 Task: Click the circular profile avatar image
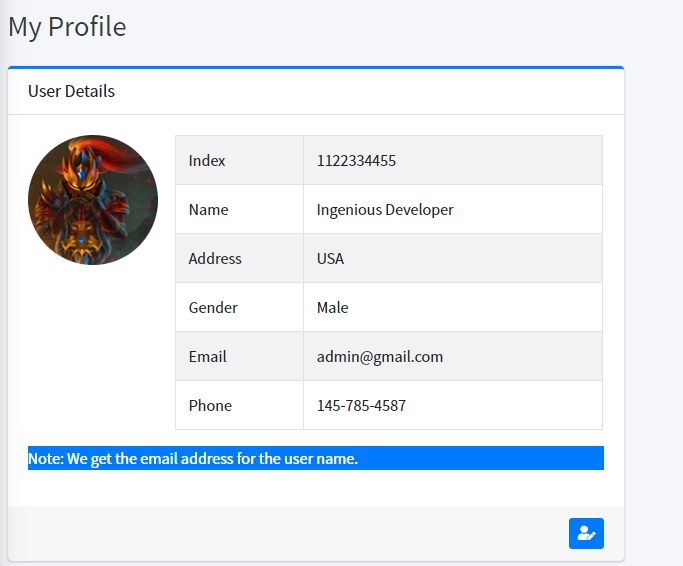(93, 200)
